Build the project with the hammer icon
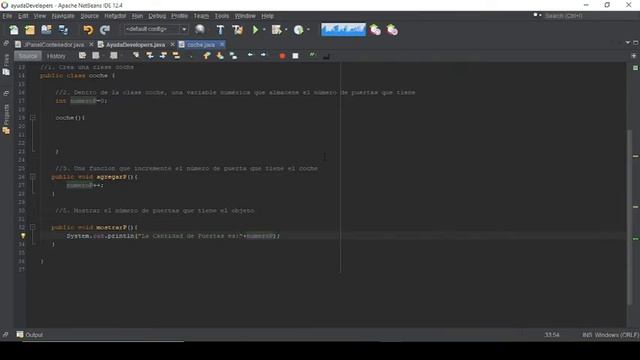Screen dimensions: 640x360 pyautogui.click(x=220, y=30)
